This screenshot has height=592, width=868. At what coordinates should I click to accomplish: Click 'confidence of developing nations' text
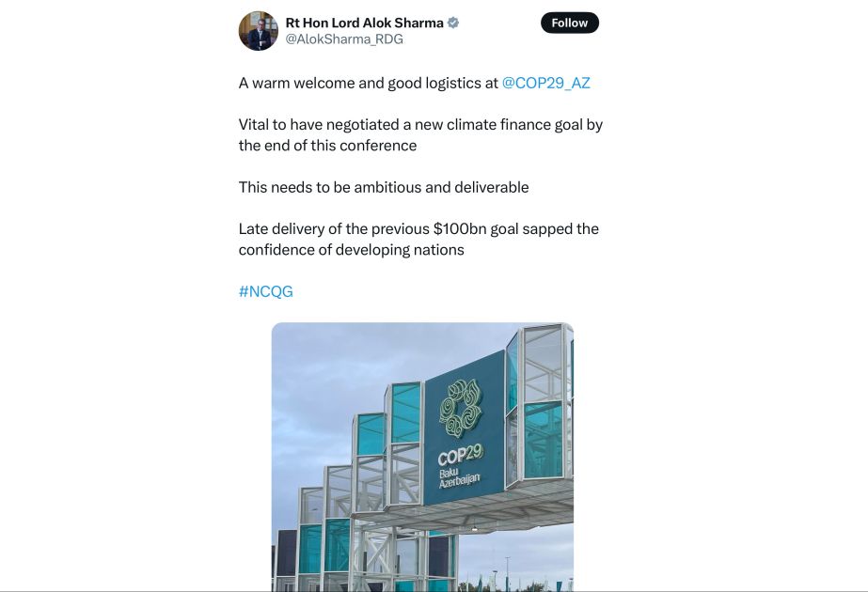click(351, 250)
